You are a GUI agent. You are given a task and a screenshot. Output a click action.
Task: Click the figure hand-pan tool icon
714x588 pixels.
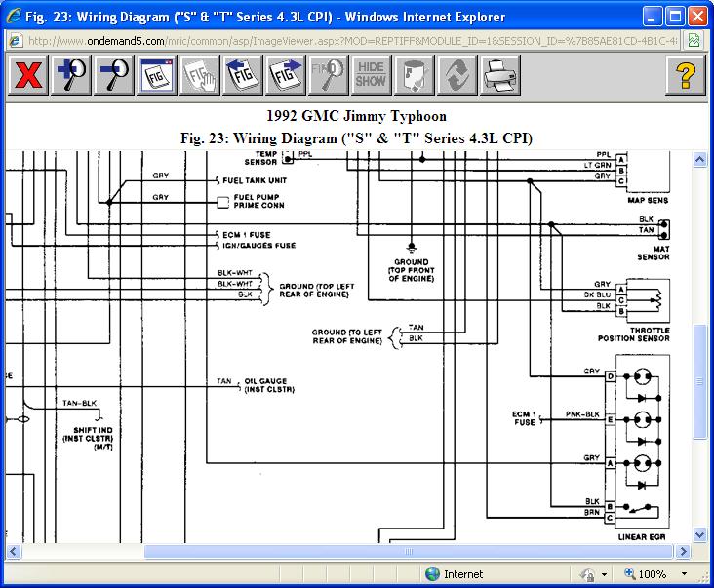[199, 76]
